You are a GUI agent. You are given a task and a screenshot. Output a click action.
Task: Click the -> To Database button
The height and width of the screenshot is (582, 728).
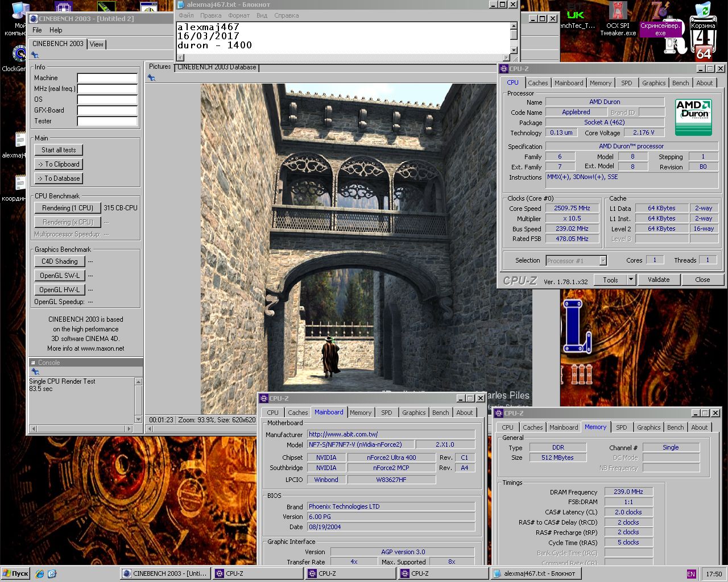click(x=59, y=178)
